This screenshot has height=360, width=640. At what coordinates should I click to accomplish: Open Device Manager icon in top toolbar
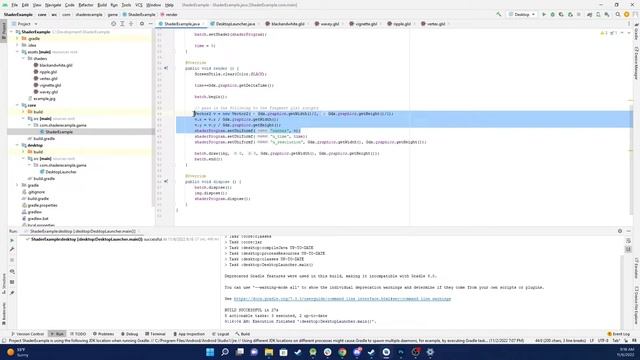[598, 14]
